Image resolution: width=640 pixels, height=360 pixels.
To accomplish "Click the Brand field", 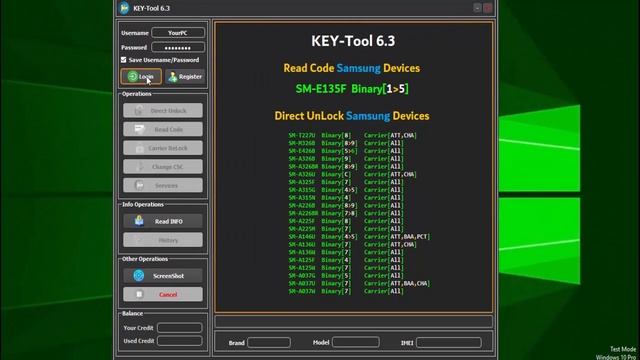I will coord(269,342).
